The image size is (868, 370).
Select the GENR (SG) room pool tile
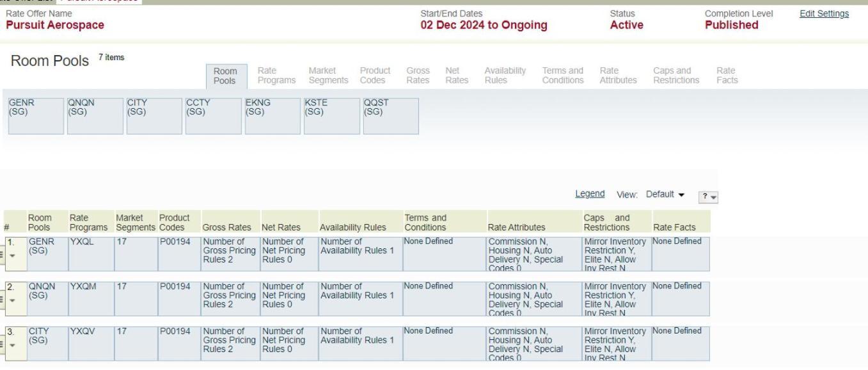(35, 116)
